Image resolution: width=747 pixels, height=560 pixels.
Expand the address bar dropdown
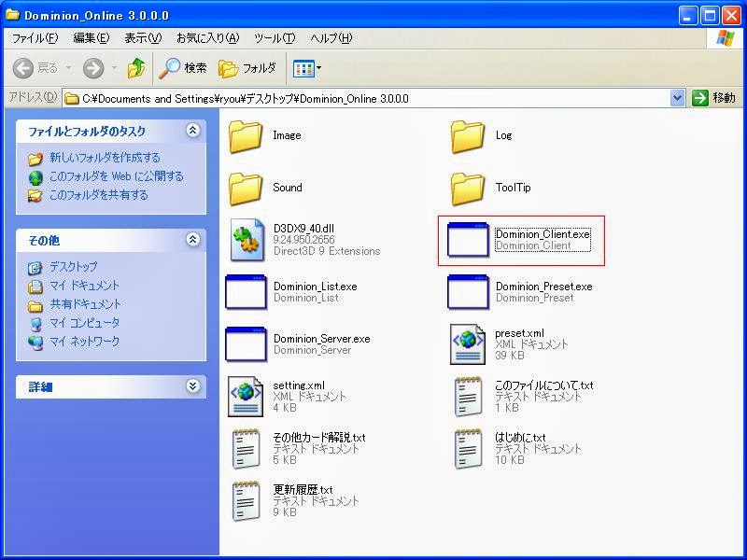(x=678, y=98)
